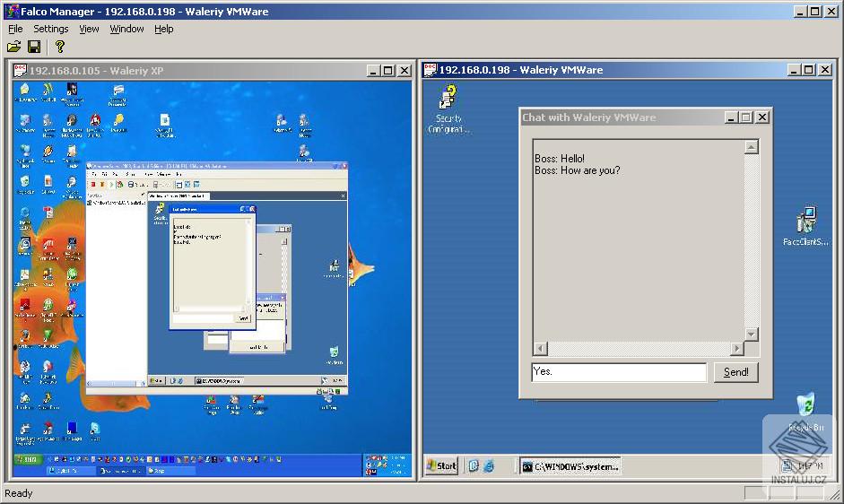844x504 pixels.
Task: Open the Settings menu
Action: 50,29
